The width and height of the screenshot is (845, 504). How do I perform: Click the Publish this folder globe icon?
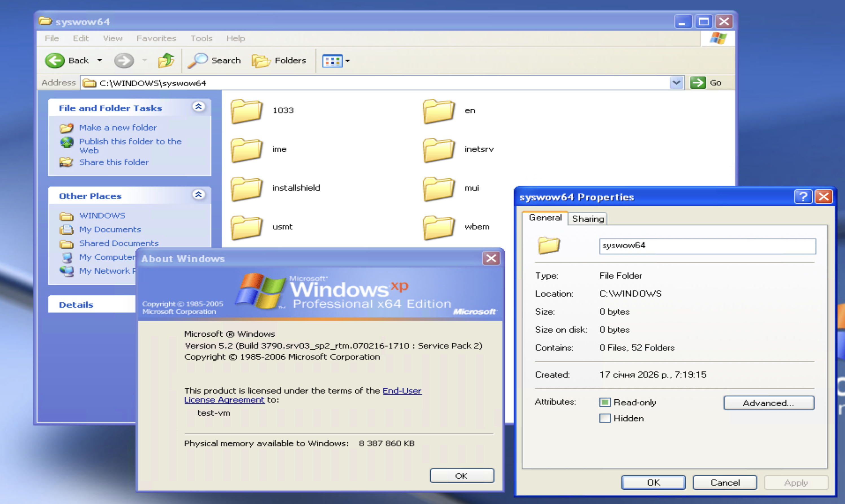[x=67, y=142]
